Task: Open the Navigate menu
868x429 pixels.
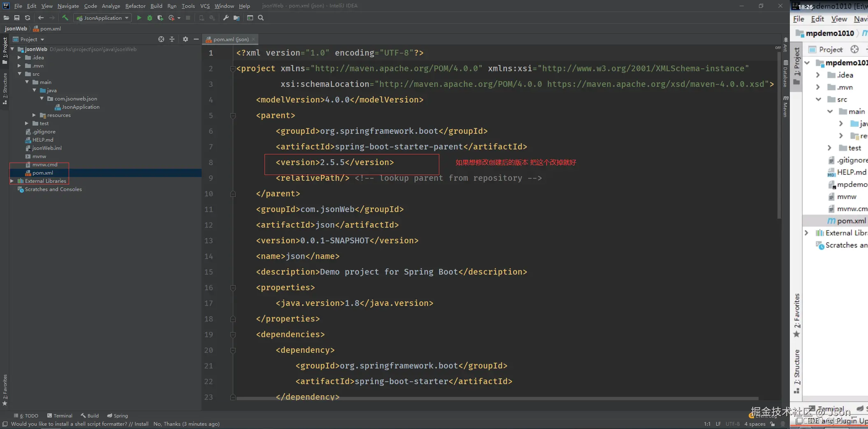Action: 68,6
